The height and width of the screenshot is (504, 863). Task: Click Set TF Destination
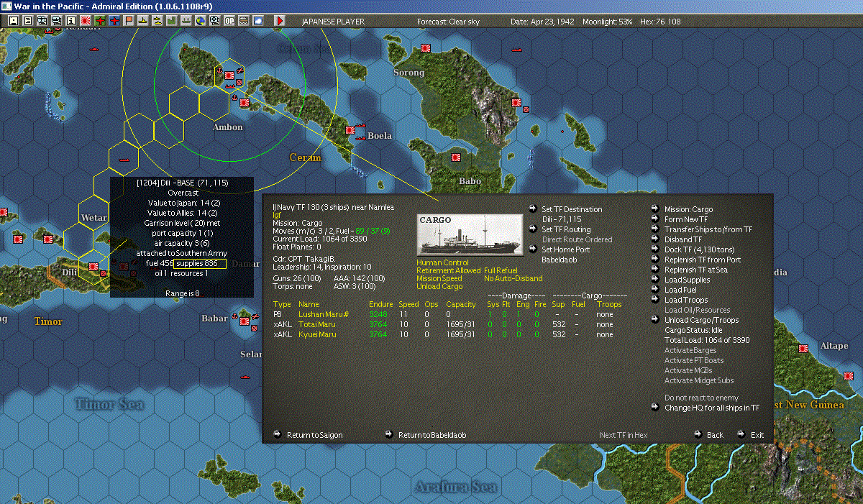tap(572, 209)
